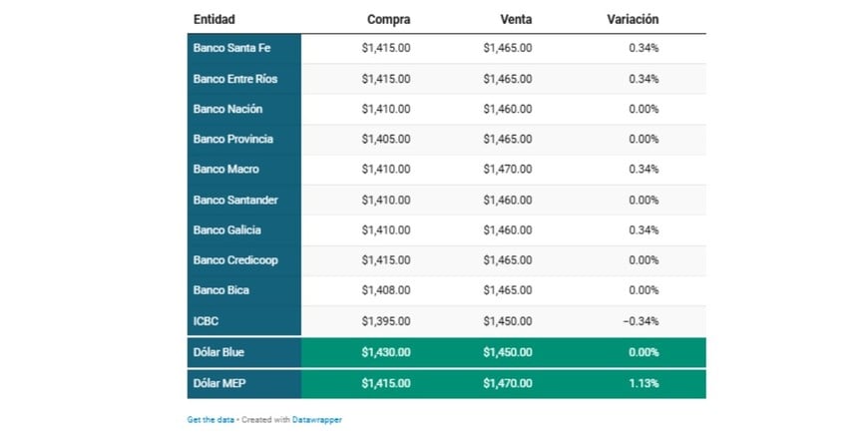Select the Dólar Blue row label
The image size is (868, 437).
[218, 352]
